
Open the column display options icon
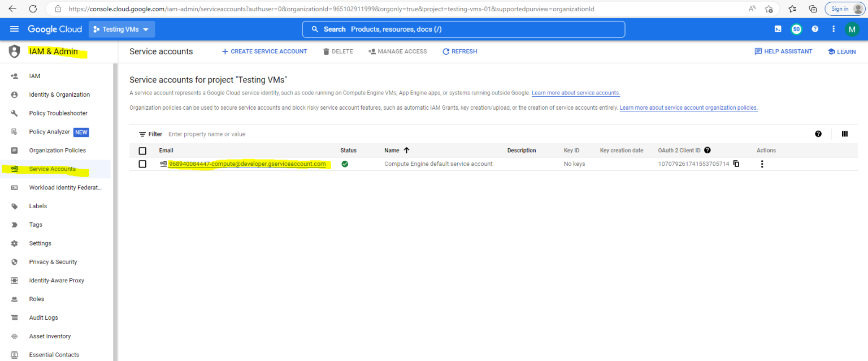845,134
